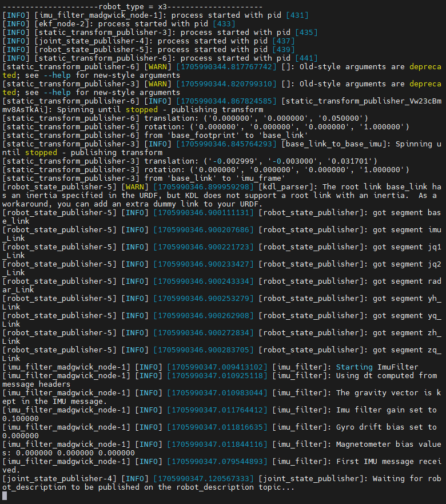Click the 'imu_frame' text
The width and height of the screenshot is (446, 504).
pyautogui.click(x=260, y=178)
